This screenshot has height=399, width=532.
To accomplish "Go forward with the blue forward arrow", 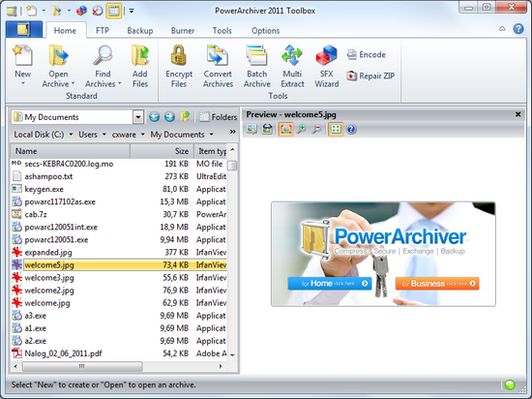I will [x=169, y=117].
